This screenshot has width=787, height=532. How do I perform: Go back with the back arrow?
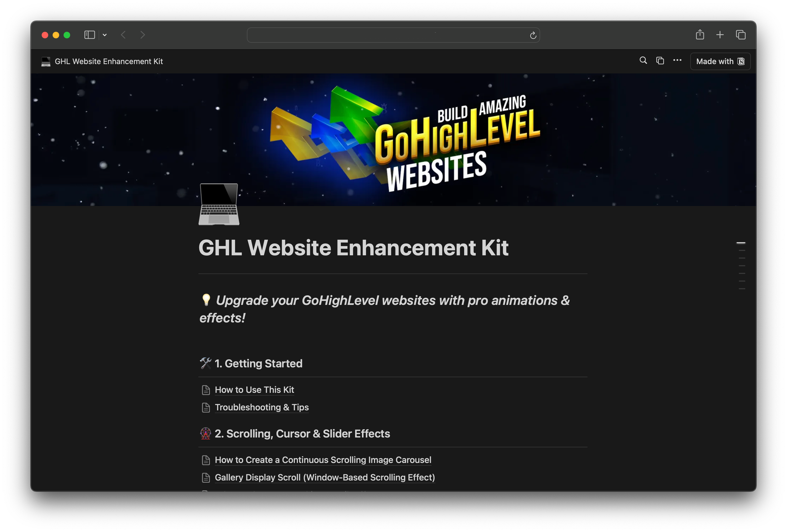[123, 35]
